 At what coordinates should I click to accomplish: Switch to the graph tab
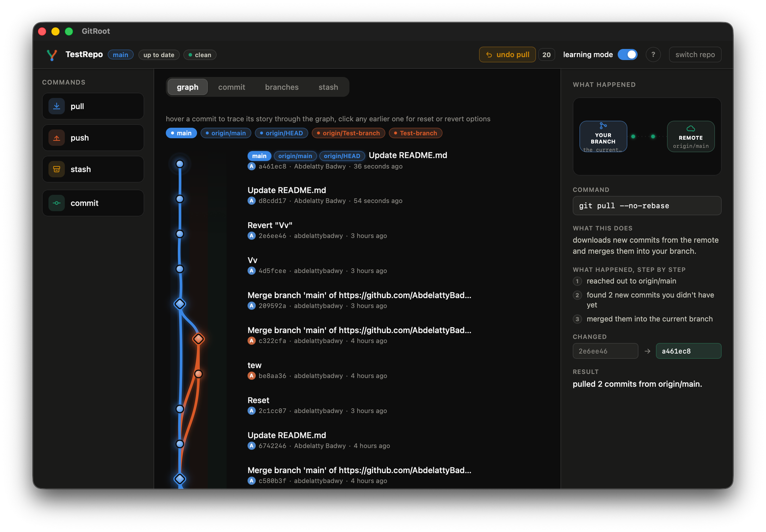[187, 87]
